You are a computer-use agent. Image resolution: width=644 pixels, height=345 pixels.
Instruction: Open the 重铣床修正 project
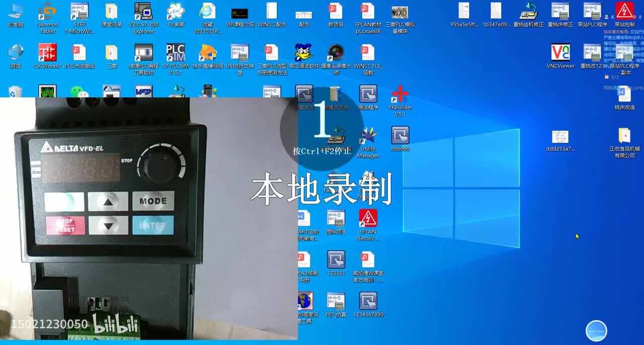coord(560,15)
